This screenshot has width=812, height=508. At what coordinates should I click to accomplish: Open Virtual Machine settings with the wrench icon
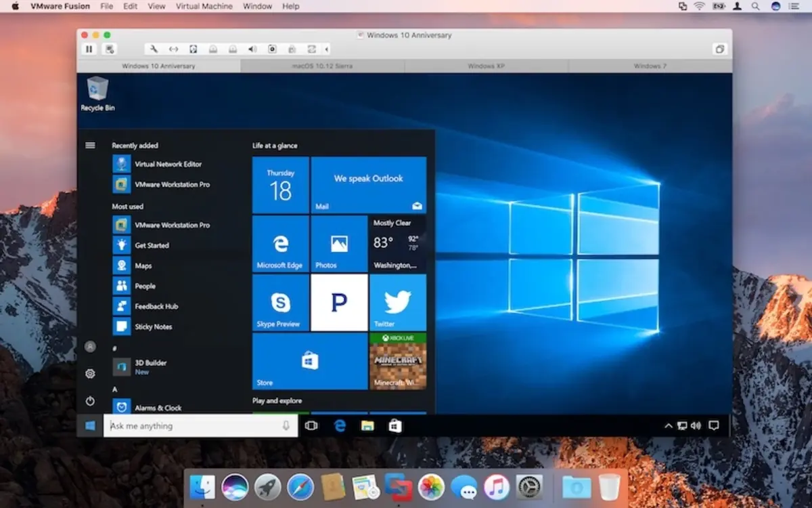click(x=154, y=49)
